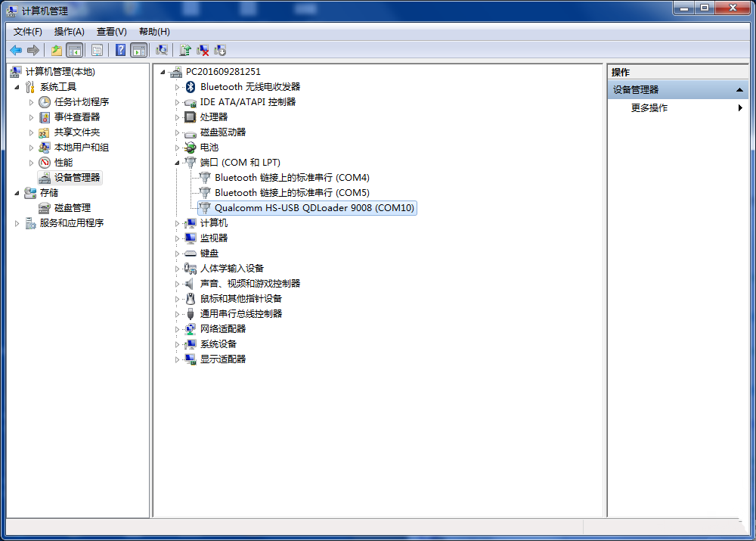
Task: Click the 通用串行总线控制器 USB icon
Action: click(x=191, y=314)
